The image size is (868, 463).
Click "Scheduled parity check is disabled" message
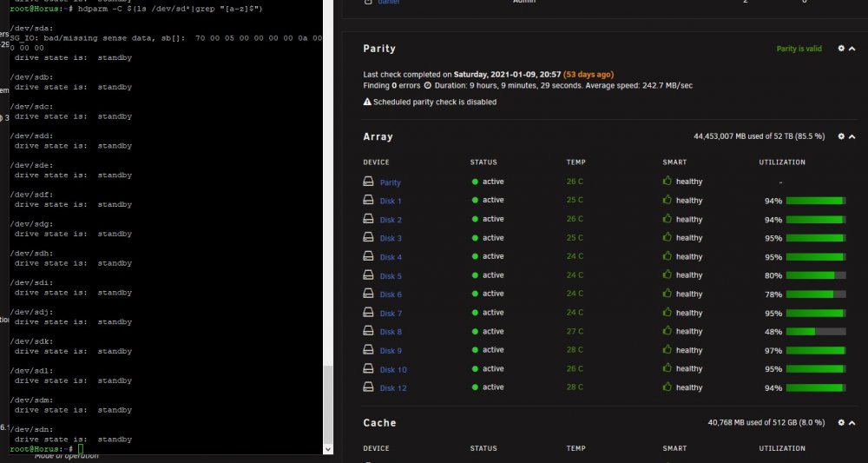435,102
